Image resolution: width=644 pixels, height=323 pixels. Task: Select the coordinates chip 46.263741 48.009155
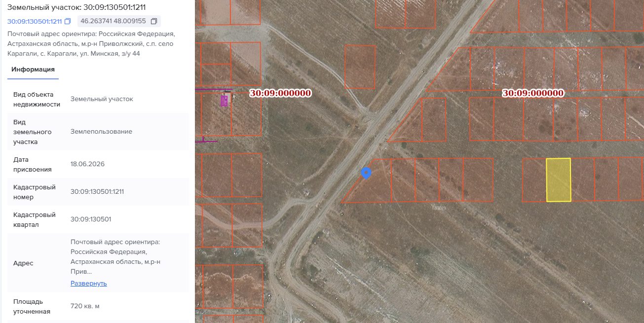tap(119, 21)
